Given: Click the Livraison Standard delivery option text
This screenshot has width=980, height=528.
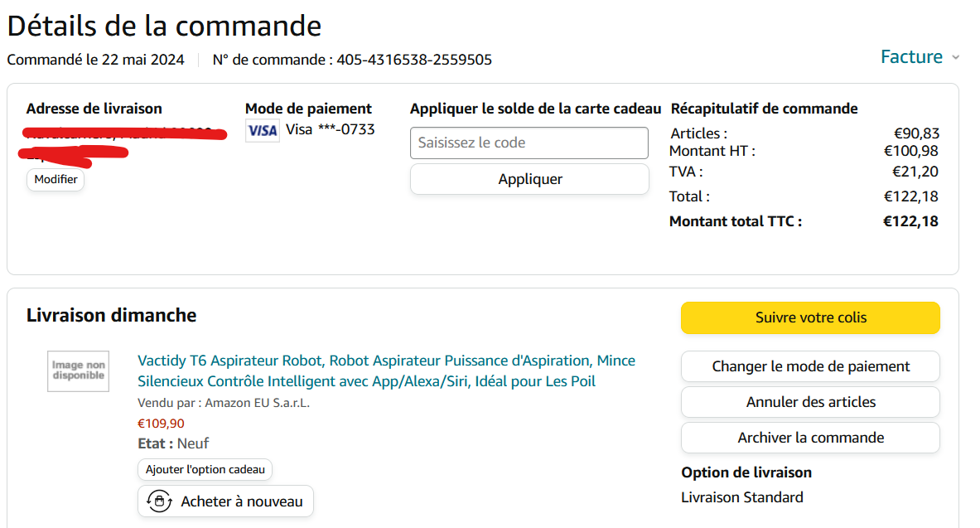Looking at the screenshot, I should (741, 497).
